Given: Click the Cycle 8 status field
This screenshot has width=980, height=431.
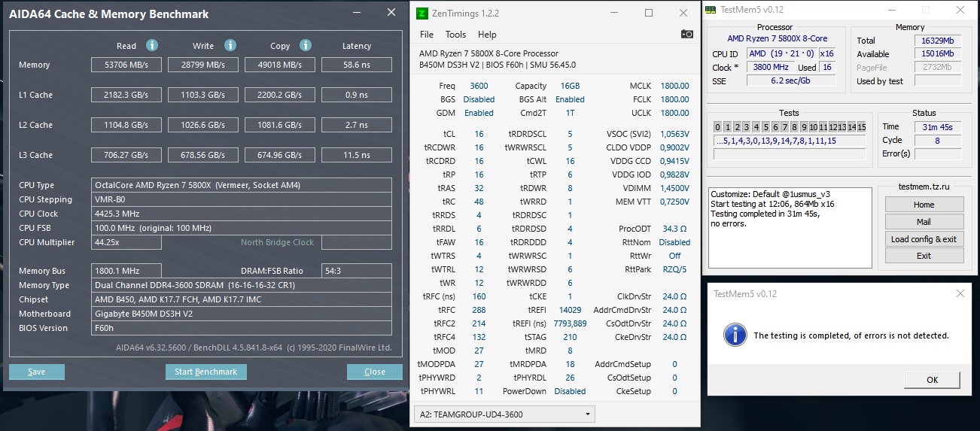Looking at the screenshot, I should 936,141.
